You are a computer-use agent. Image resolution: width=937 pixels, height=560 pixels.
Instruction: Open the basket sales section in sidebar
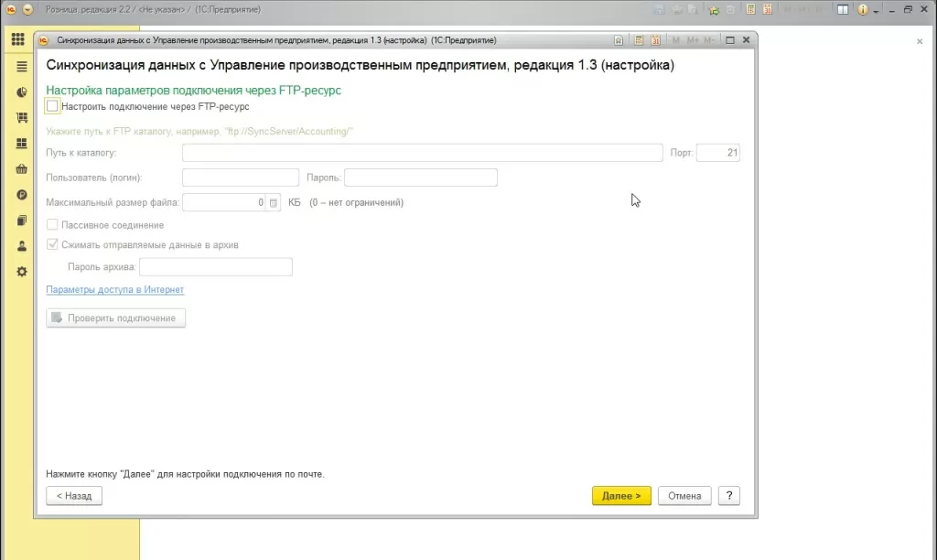click(22, 169)
